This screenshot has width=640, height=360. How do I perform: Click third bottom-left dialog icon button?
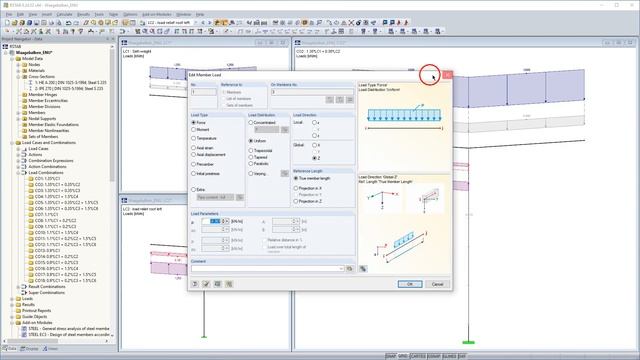(x=218, y=284)
